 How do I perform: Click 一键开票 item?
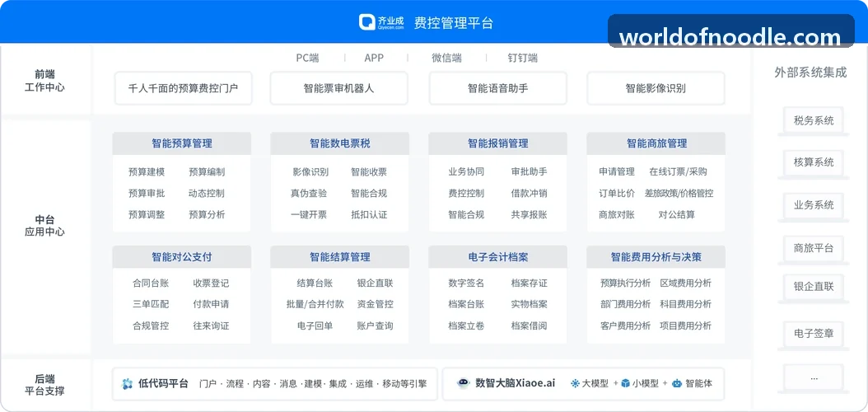pos(308,214)
